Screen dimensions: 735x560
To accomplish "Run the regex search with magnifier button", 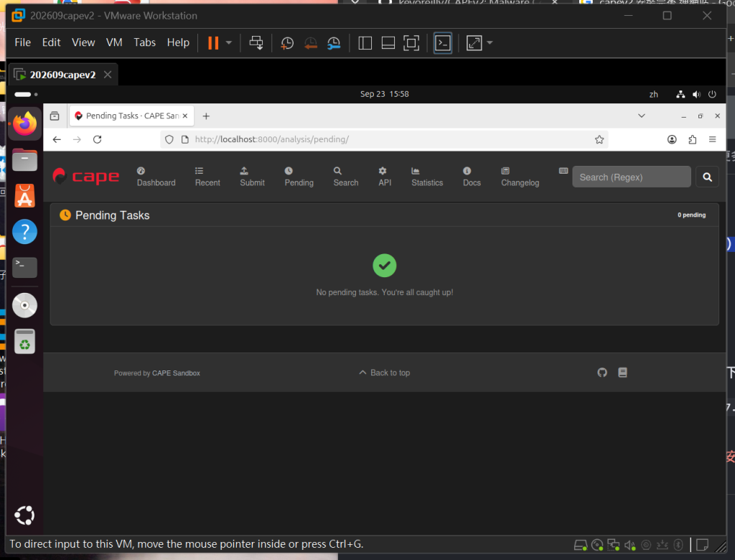I will [x=707, y=177].
